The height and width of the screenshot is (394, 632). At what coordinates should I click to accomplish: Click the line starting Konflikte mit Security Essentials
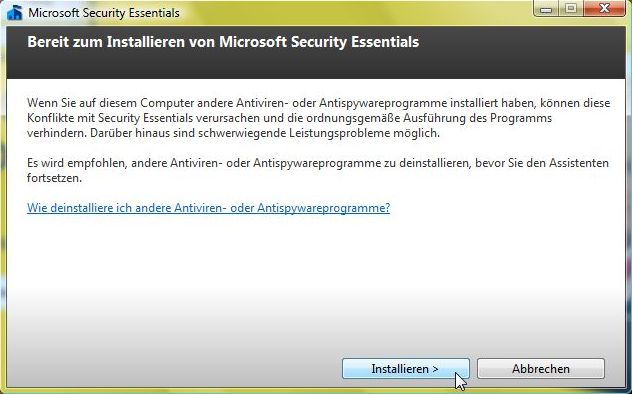289,118
